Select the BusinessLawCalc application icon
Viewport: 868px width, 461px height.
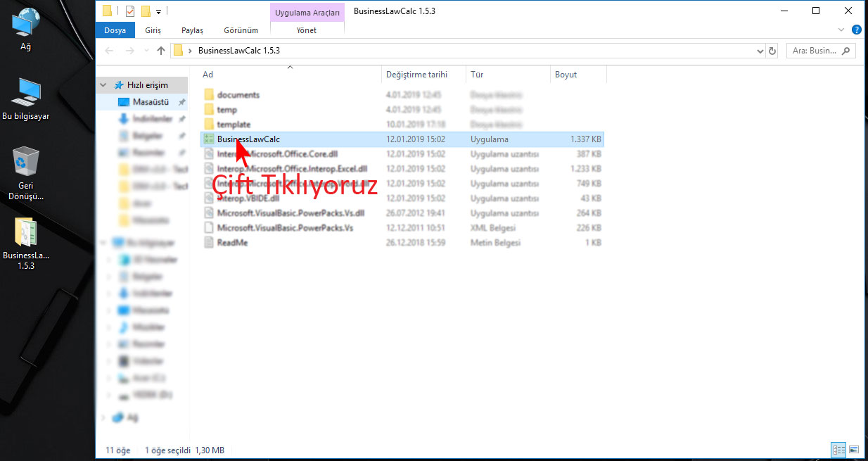(x=208, y=139)
